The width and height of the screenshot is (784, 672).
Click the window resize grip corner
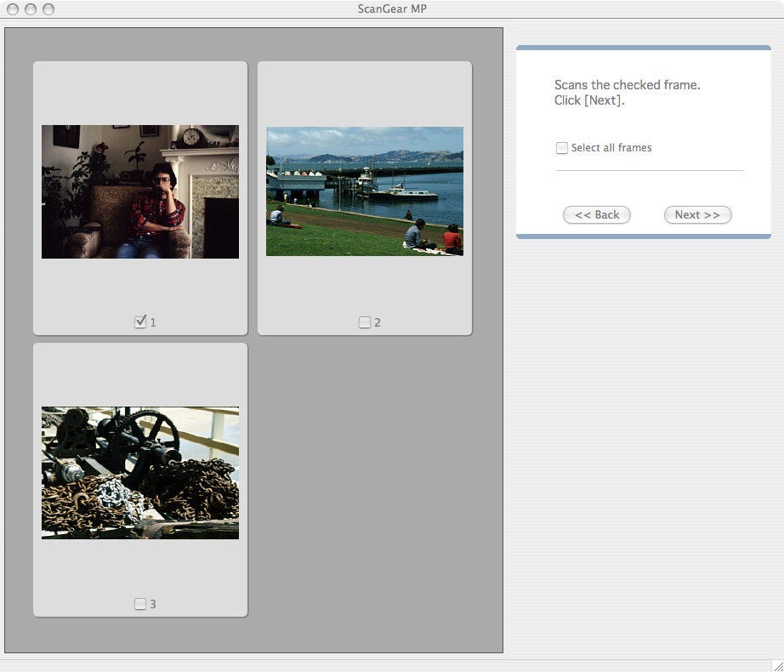pyautogui.click(x=776, y=665)
